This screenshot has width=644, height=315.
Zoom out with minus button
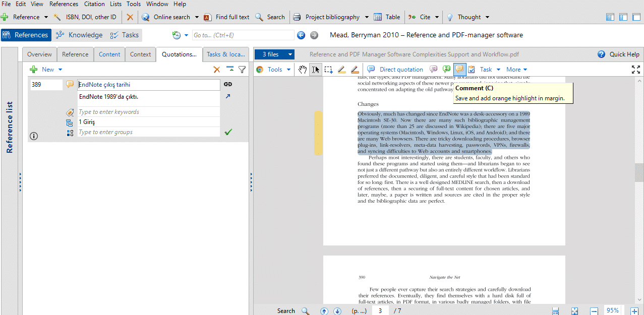pyautogui.click(x=594, y=311)
